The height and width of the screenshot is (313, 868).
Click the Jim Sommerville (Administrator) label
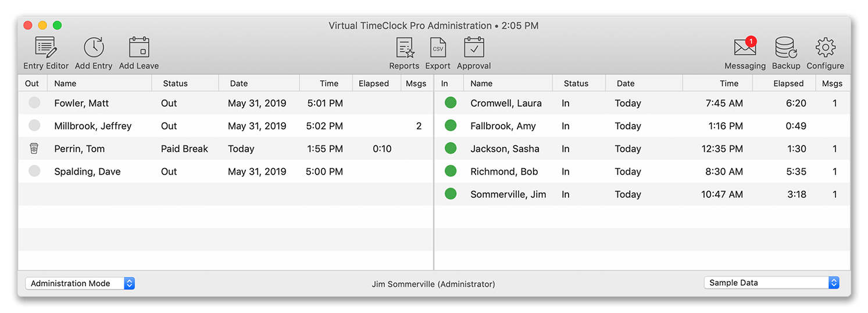433,284
